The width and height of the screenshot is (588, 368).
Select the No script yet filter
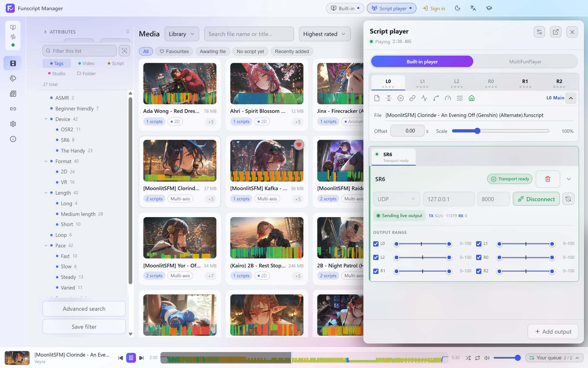(250, 52)
